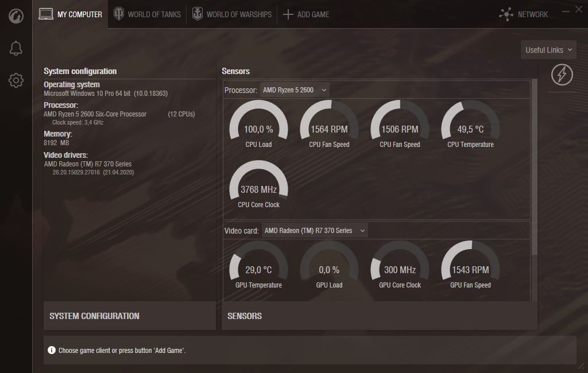Click the Add Game tab
Screen dimensions: 588x373
(x=306, y=14)
